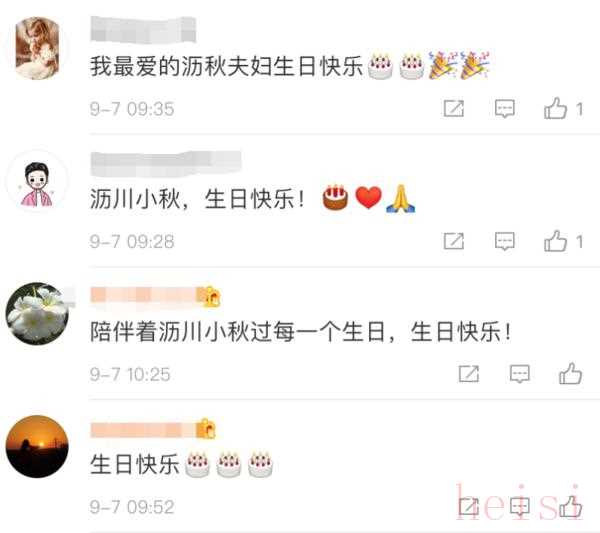Reply to the 10:25 comment
The image size is (600, 533).
[520, 374]
